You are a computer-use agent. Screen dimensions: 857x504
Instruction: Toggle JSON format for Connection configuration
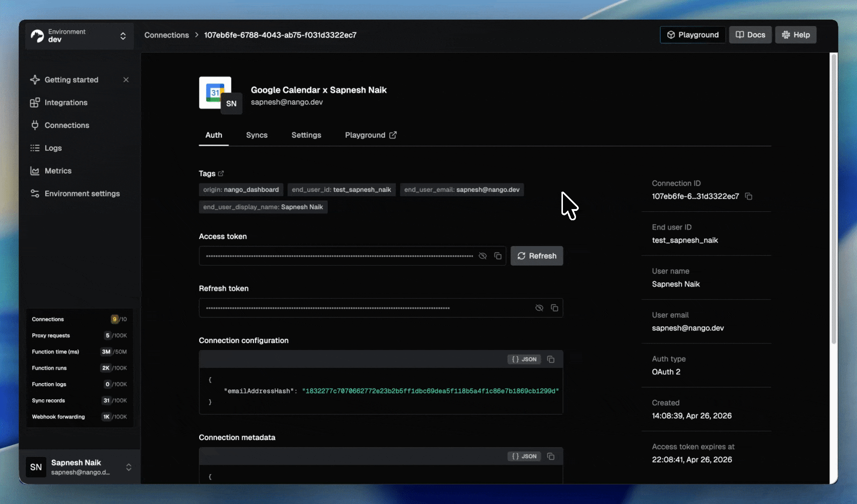(x=524, y=359)
